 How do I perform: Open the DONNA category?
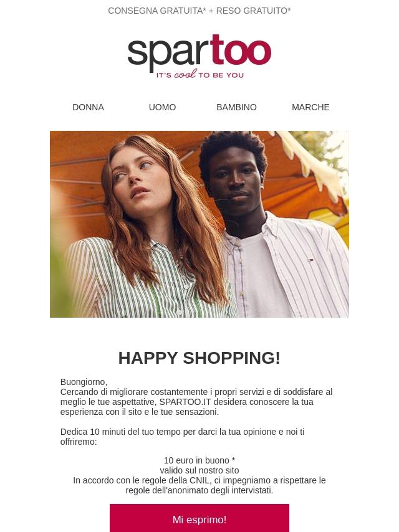click(x=88, y=107)
